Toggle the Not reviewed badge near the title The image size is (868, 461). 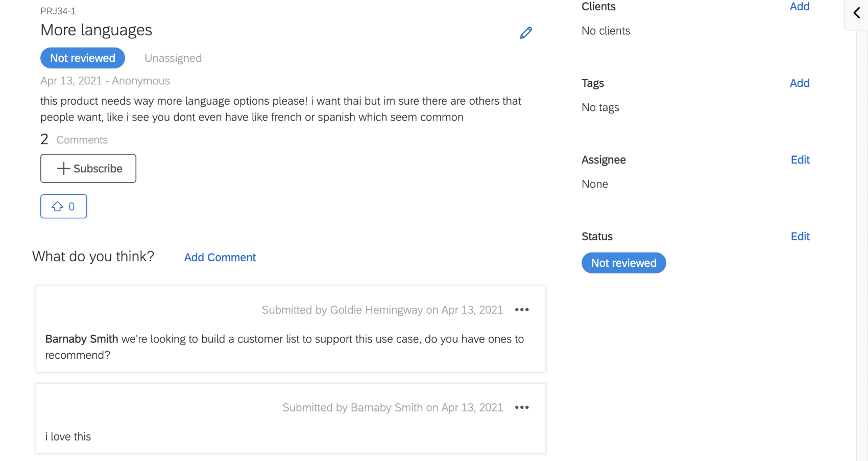82,58
